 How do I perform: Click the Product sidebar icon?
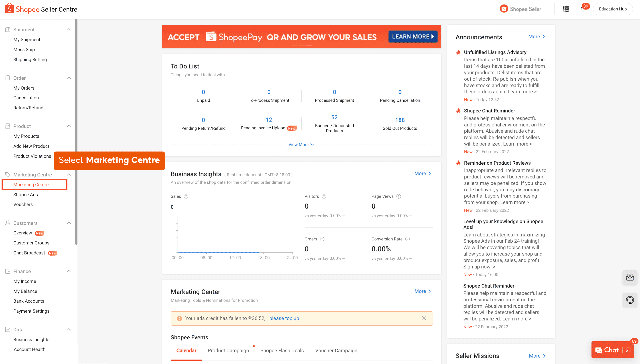[x=8, y=126]
